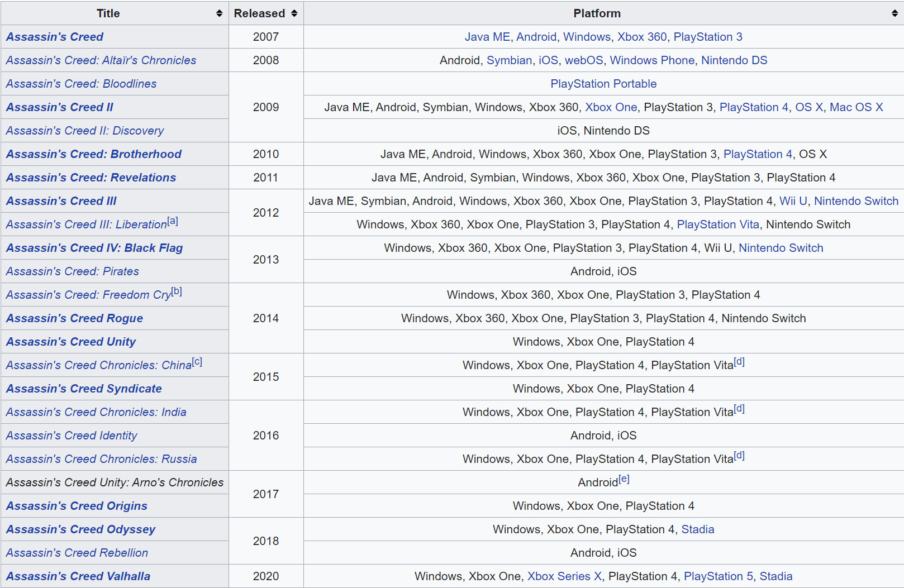This screenshot has height=588, width=904.
Task: Sort table by Released column arrows
Action: tap(294, 13)
